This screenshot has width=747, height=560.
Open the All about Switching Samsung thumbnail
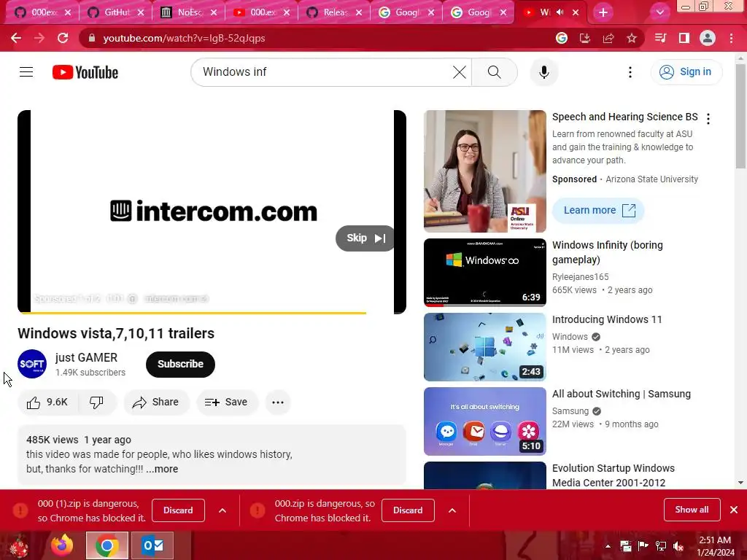pos(485,421)
